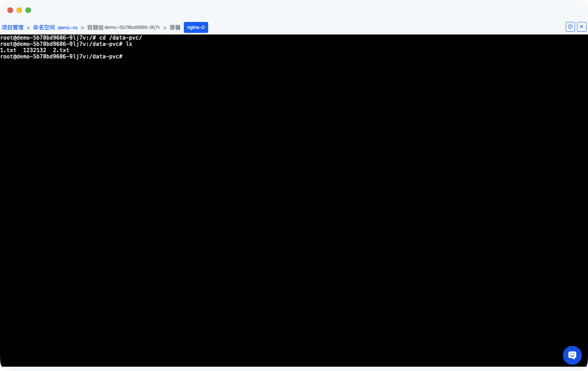Click the "ls" command in the terminal
This screenshot has height=371, width=588.
pos(129,44)
